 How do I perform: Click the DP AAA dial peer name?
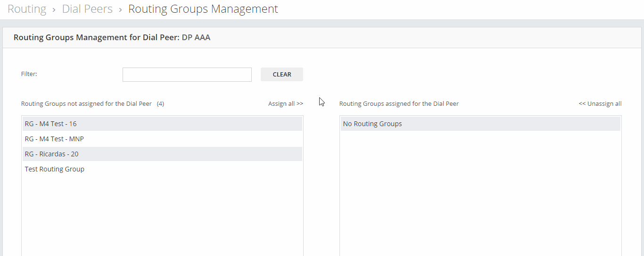pos(196,38)
